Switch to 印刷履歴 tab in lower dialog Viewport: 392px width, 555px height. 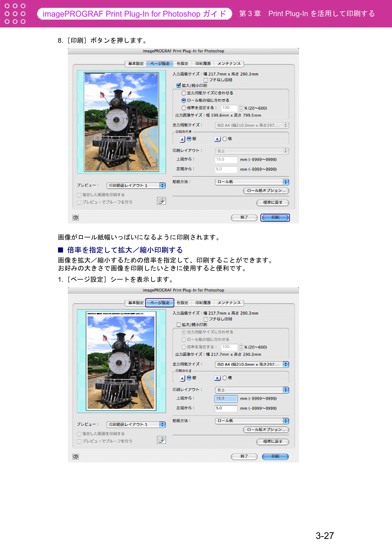click(x=203, y=303)
